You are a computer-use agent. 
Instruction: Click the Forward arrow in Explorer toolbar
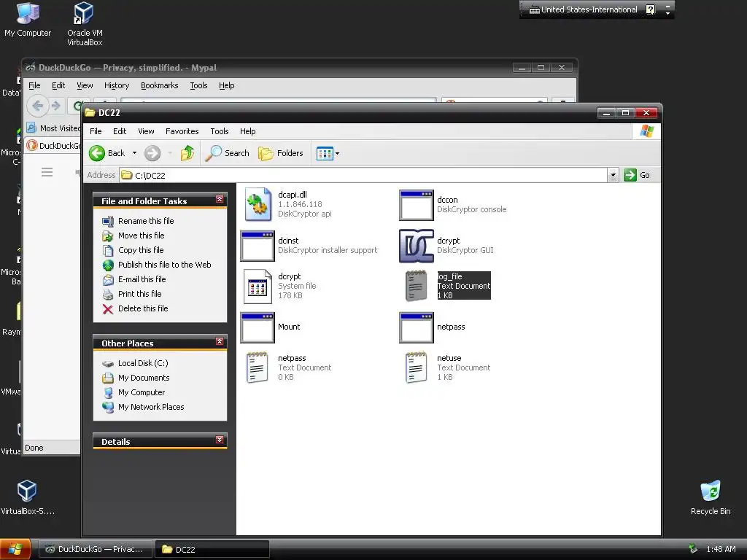coord(152,153)
